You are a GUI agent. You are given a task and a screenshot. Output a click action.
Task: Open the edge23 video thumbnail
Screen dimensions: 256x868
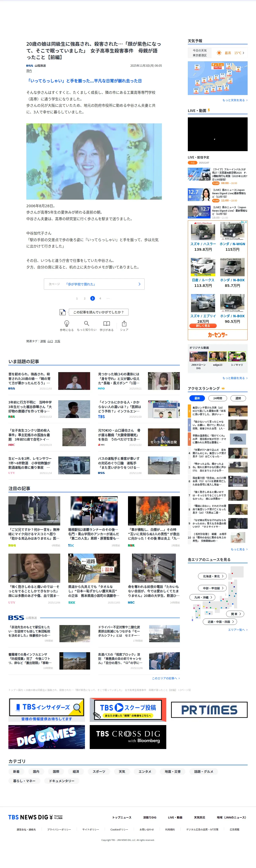click(218, 357)
